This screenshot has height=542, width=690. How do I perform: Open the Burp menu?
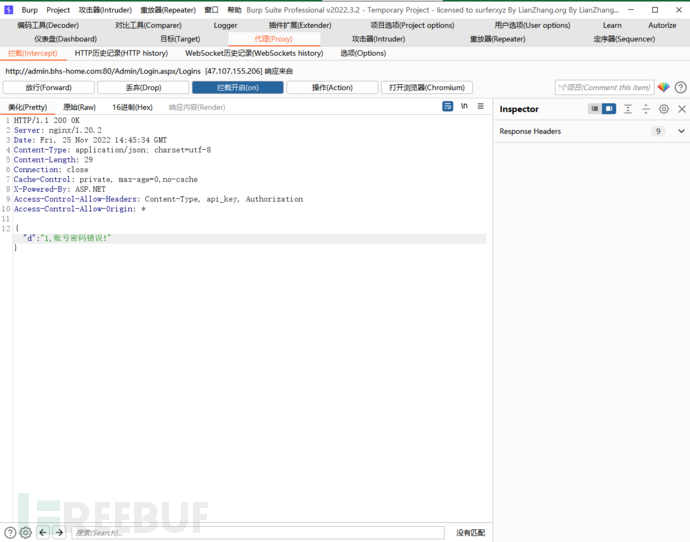pyautogui.click(x=29, y=10)
